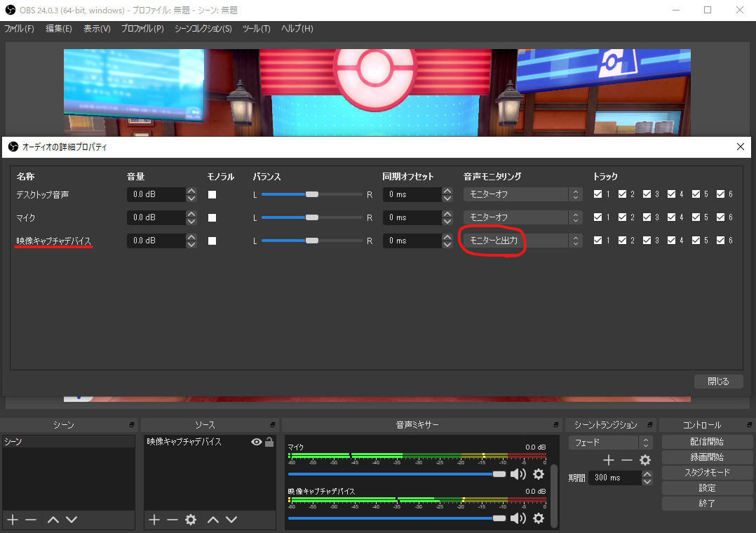Move scene up arrow in Scenes panel
The height and width of the screenshot is (533, 756).
coord(53,520)
